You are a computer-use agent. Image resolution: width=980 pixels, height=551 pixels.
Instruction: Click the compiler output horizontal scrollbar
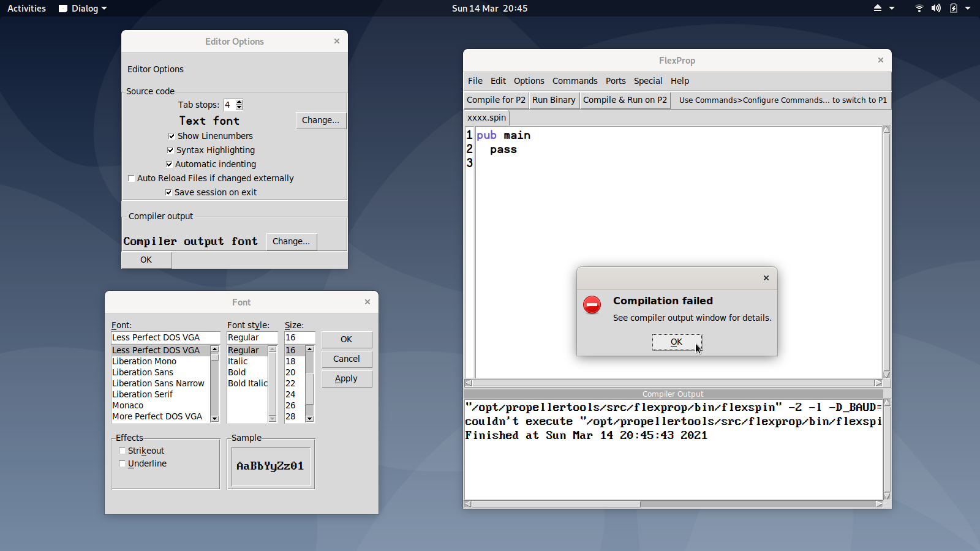click(556, 504)
